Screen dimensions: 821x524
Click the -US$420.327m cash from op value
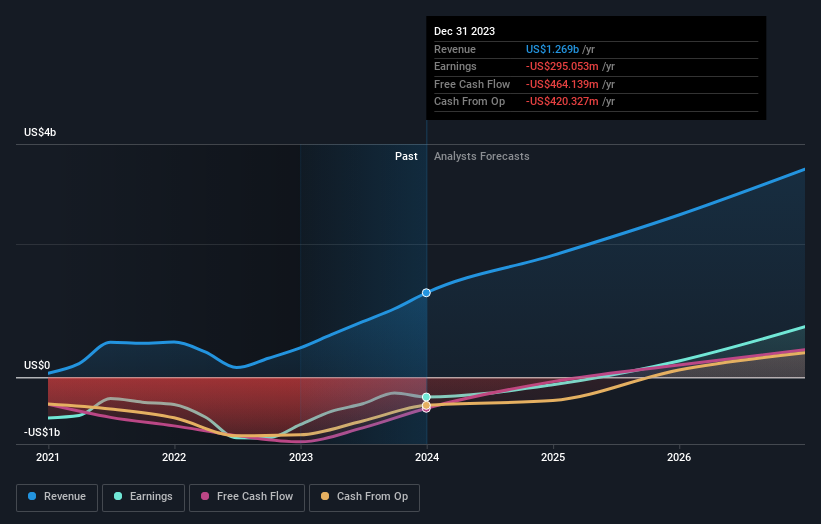(x=562, y=102)
